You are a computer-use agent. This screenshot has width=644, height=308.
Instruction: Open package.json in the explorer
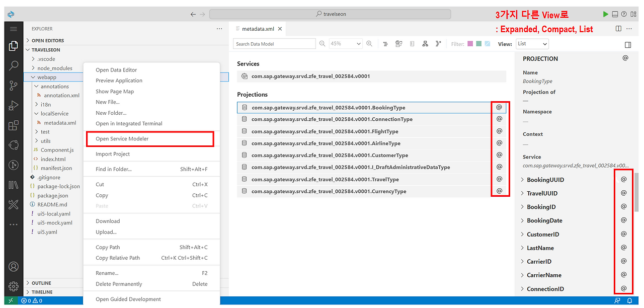click(x=52, y=195)
